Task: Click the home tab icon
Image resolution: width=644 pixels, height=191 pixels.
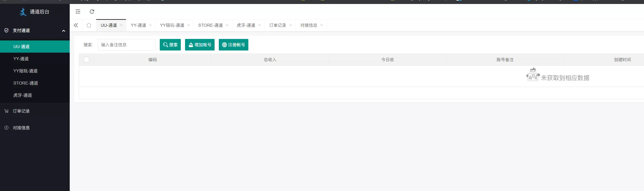Action: pyautogui.click(x=89, y=25)
